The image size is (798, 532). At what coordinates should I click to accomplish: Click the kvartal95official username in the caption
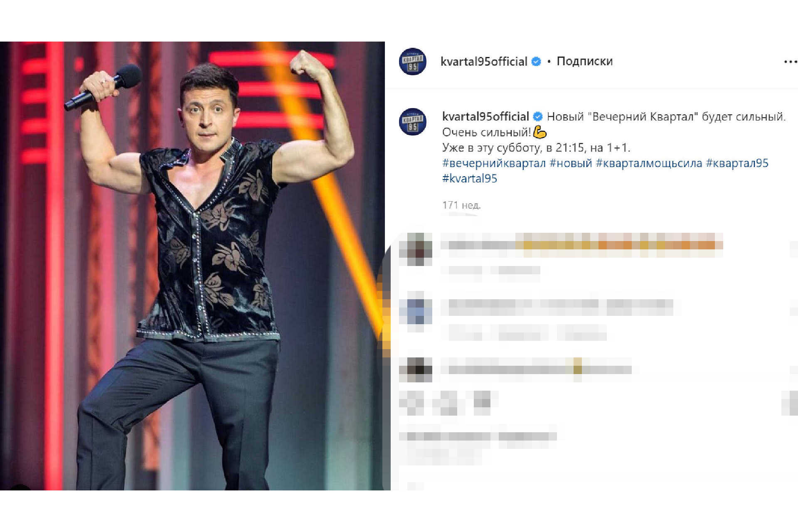coord(485,117)
